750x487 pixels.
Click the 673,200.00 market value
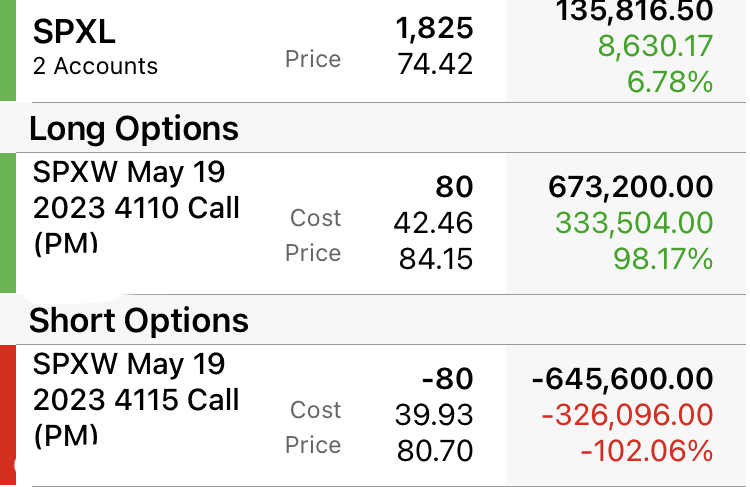click(x=630, y=187)
